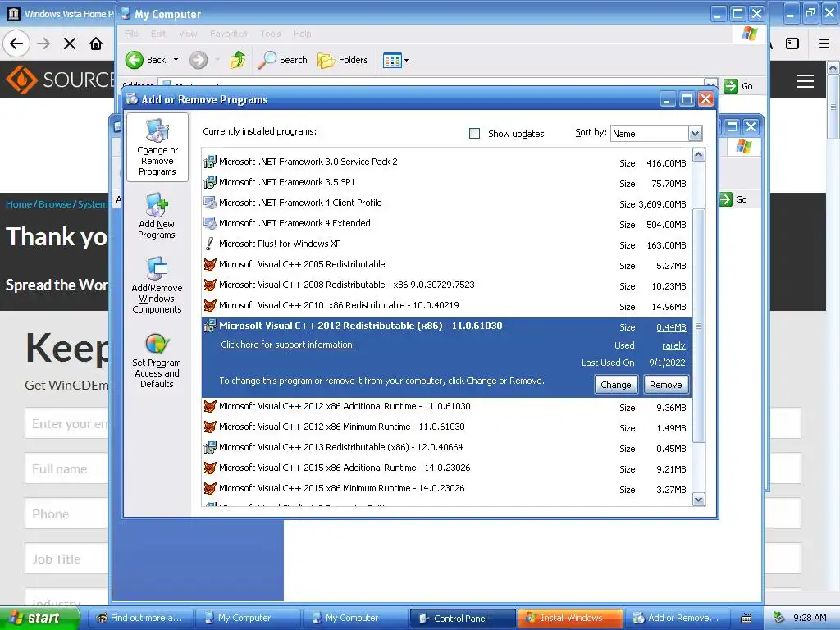
Task: Click the system tray icon beside the clock
Action: (x=779, y=618)
